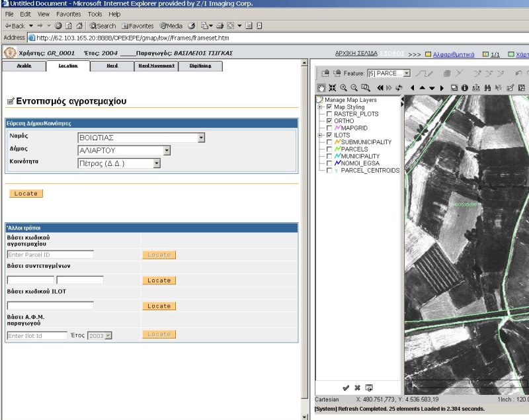Click the Fit All extent icon
The height and width of the screenshot is (420, 529).
(x=332, y=87)
